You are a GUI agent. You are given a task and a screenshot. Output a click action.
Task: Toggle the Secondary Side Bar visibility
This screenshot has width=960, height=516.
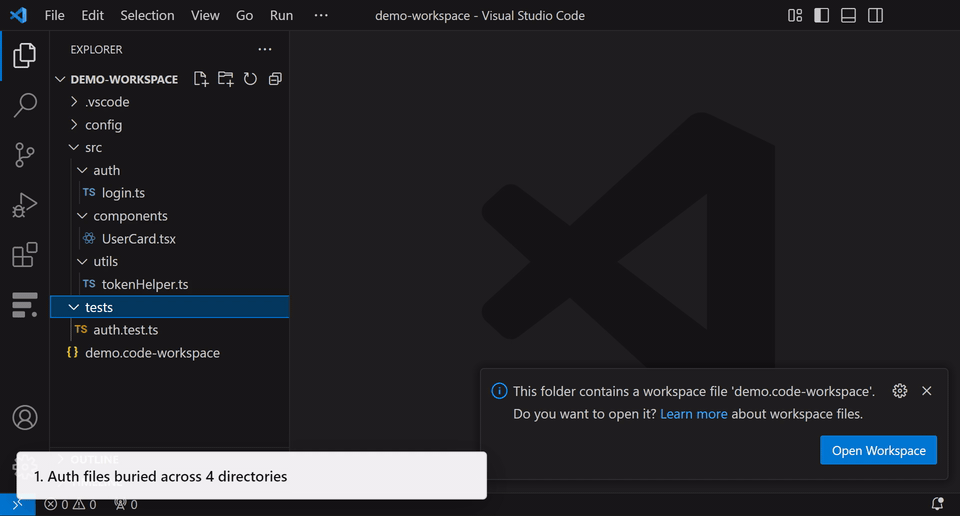click(876, 15)
